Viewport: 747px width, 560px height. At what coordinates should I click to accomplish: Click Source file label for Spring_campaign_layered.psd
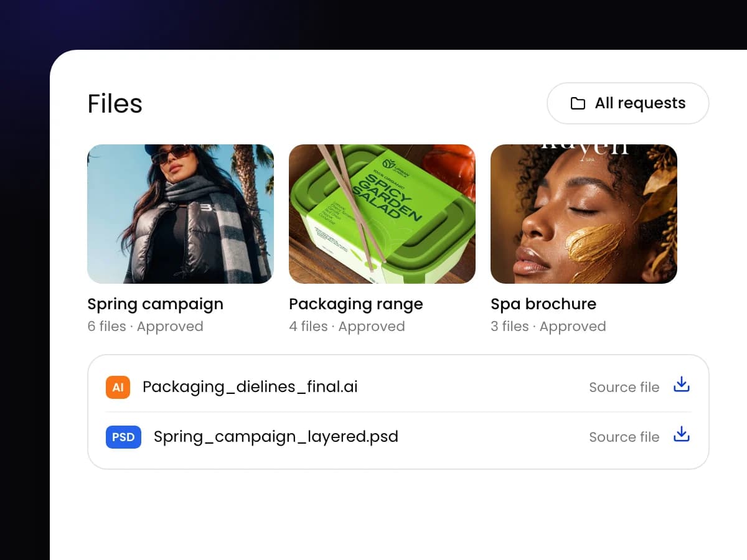pyautogui.click(x=624, y=437)
